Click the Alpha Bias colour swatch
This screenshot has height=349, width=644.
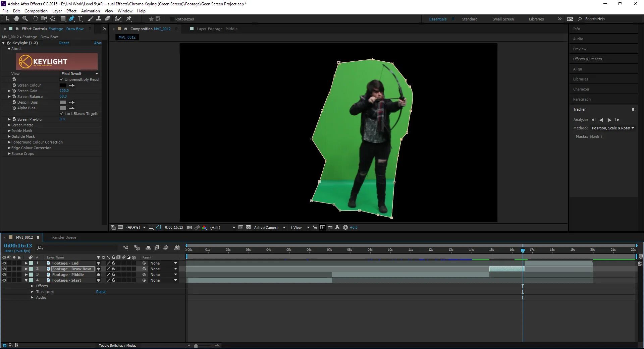click(x=63, y=108)
